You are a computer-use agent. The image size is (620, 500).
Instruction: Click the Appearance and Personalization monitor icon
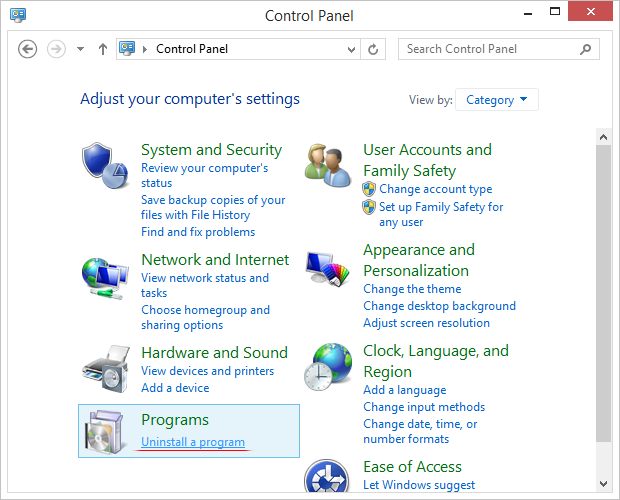[327, 269]
